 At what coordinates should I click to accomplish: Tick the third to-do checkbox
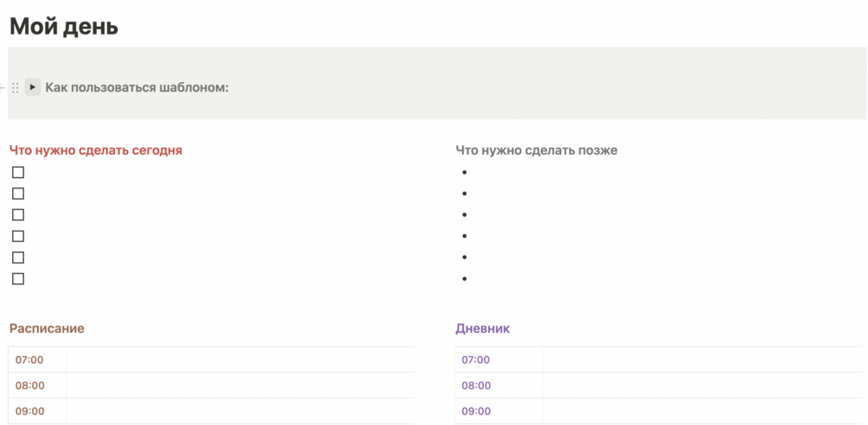click(18, 215)
